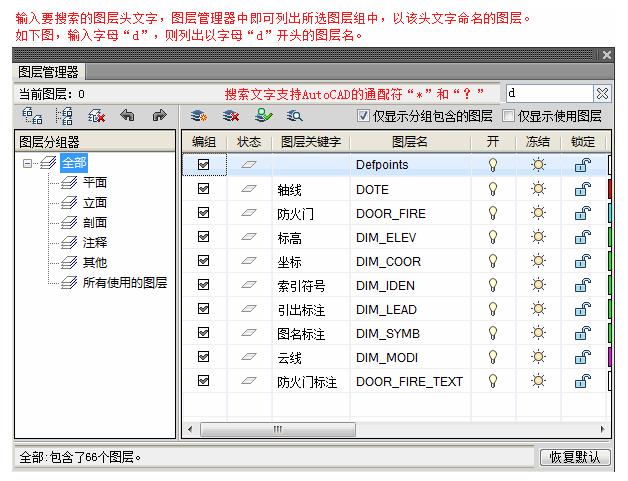Uncheck the 编组 box for DOTE
This screenshot has width=628, height=481.
203,189
